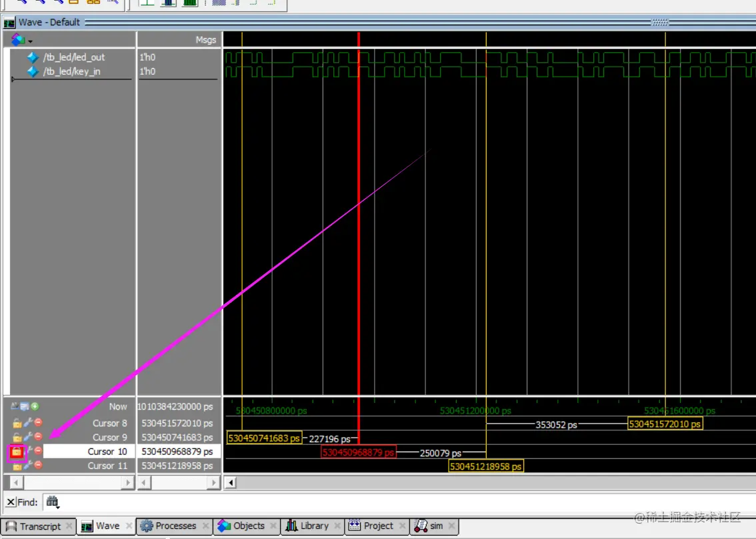Select the /tb_led/led_out signal name
Image resolution: width=756 pixels, height=539 pixels.
coord(74,57)
